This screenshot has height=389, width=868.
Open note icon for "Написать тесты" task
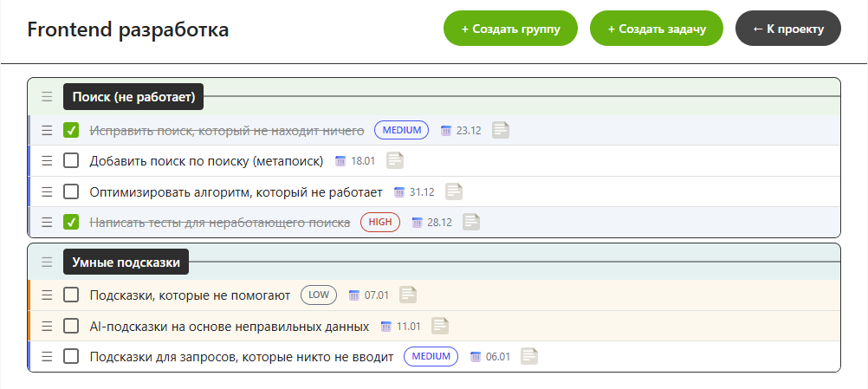click(x=471, y=222)
